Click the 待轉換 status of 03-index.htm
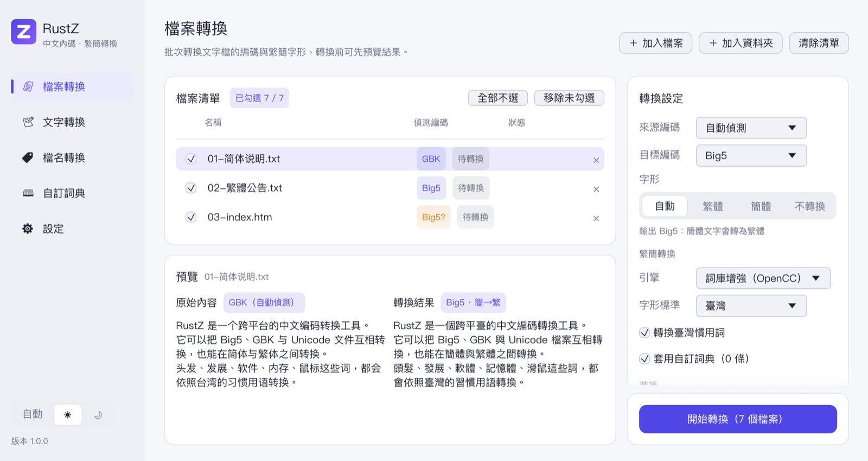The image size is (868, 461). (475, 217)
